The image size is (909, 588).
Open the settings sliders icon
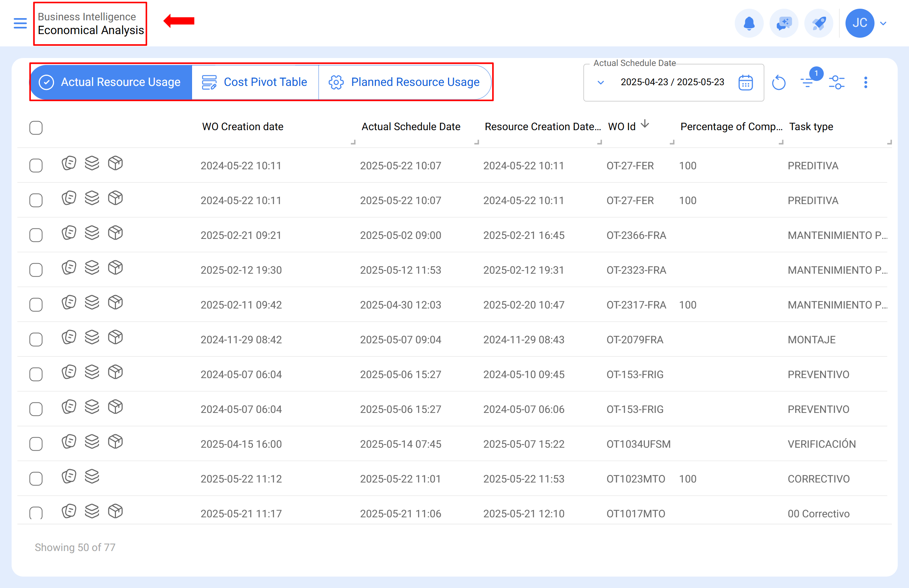coord(837,83)
